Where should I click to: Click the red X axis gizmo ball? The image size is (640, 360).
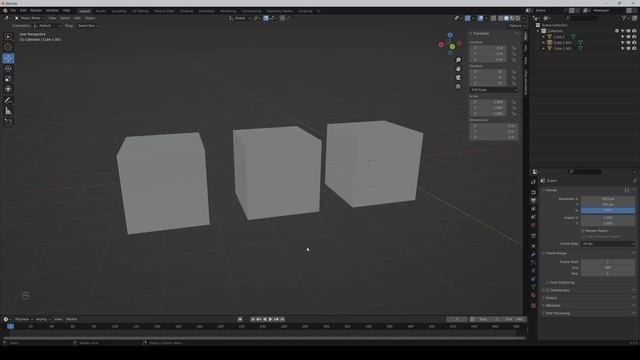click(x=441, y=44)
